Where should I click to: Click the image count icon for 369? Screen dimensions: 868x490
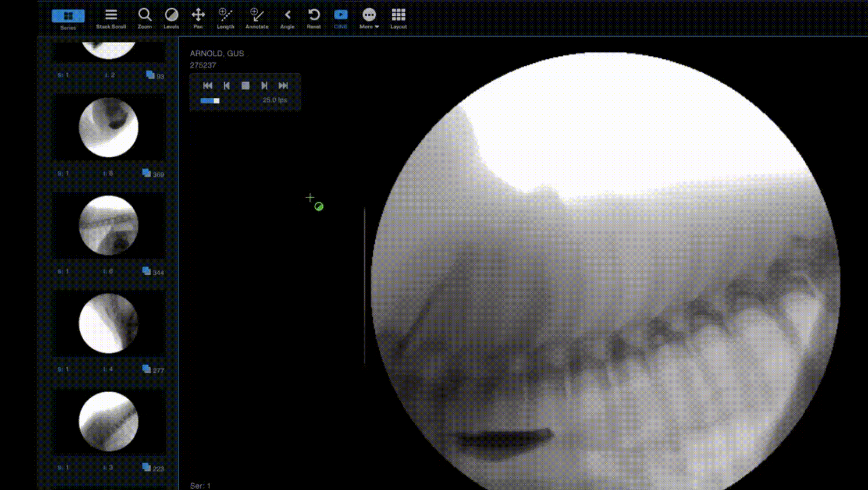[147, 173]
